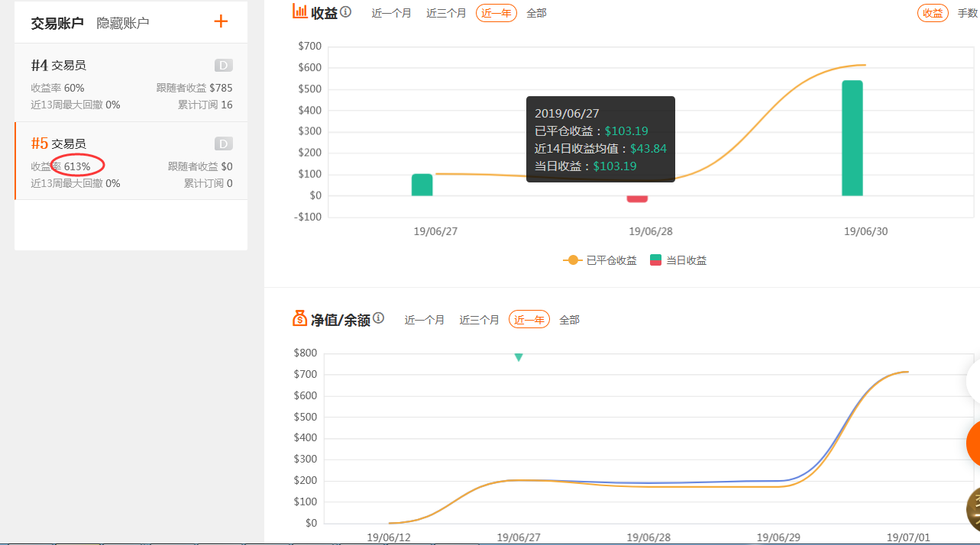Viewport: 980px width, 545px height.
Task: Open the #4 交易员 account card
Action: coord(131,82)
